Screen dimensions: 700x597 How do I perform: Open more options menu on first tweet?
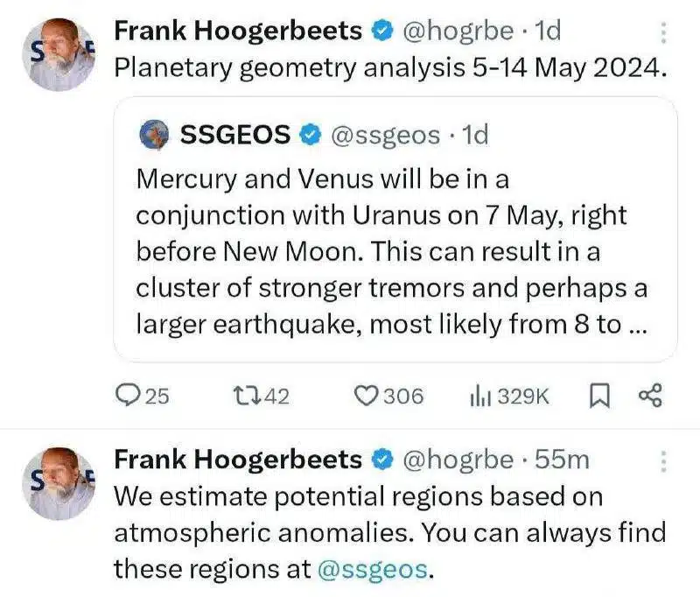coord(664,32)
